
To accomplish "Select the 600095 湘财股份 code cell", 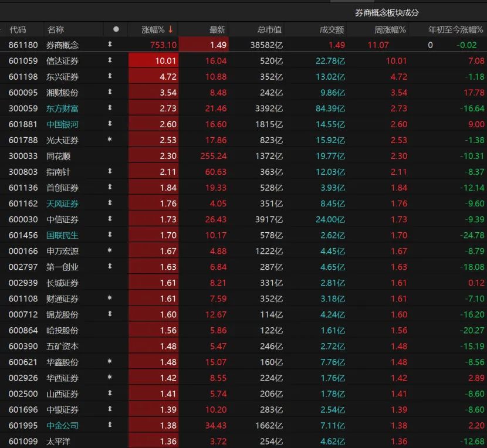I will (x=23, y=93).
